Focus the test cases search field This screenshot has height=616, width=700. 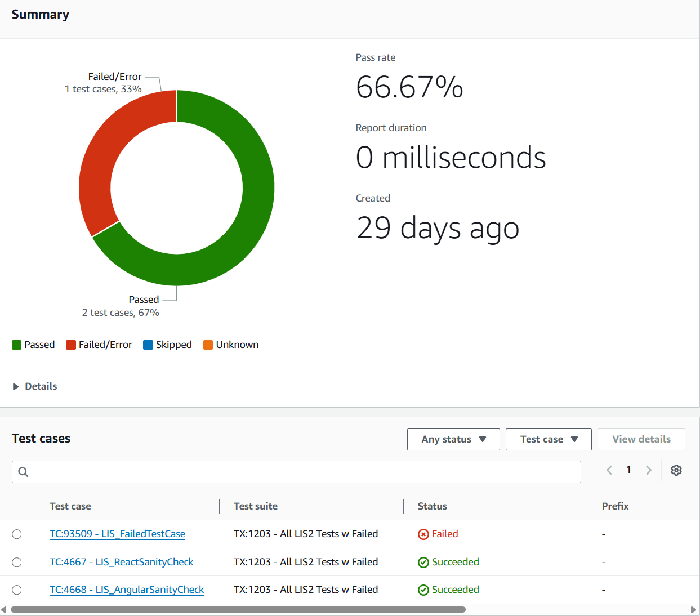click(304, 472)
